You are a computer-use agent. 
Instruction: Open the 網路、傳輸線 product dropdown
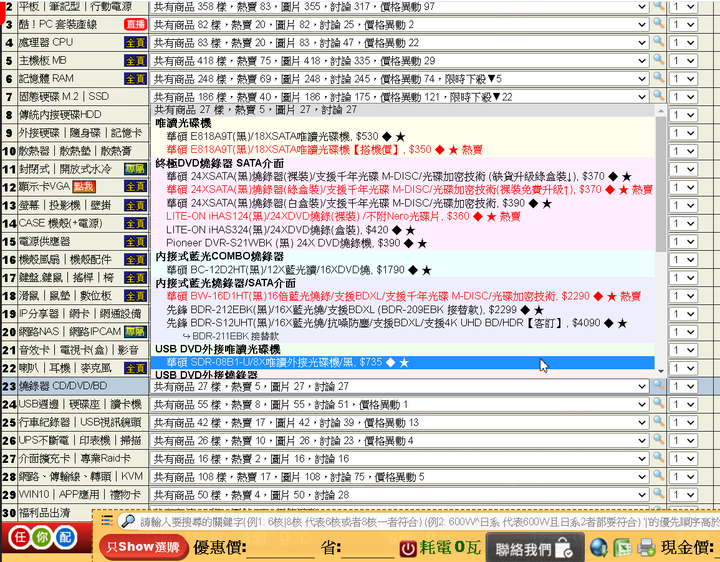[x=399, y=477]
